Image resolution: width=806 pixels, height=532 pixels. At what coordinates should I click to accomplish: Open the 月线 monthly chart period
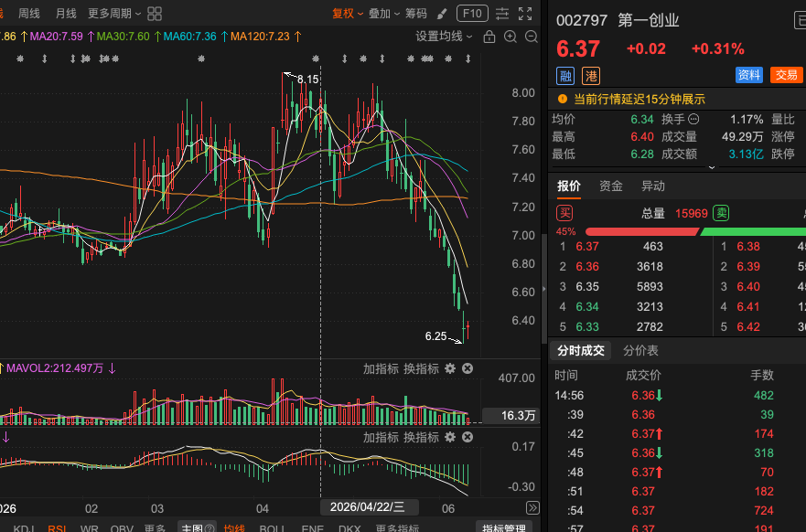66,14
